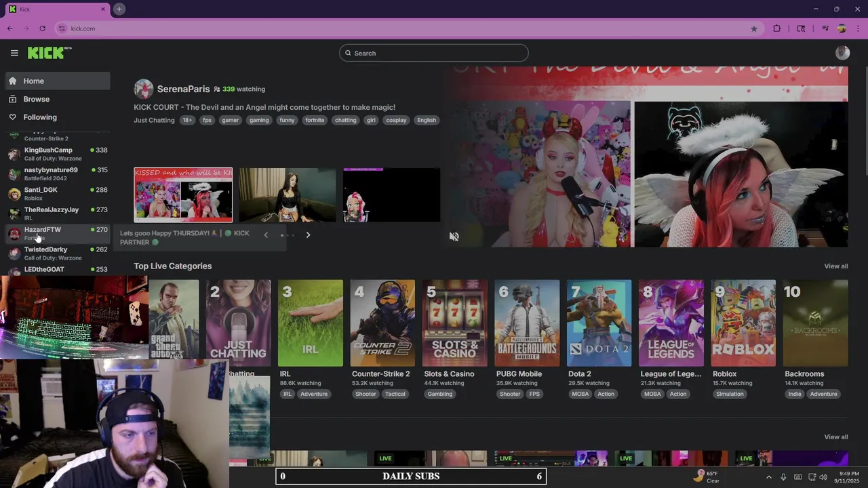Open TheRealJazzyJay channel in sidebar
The height and width of the screenshot is (488, 868).
point(58,213)
